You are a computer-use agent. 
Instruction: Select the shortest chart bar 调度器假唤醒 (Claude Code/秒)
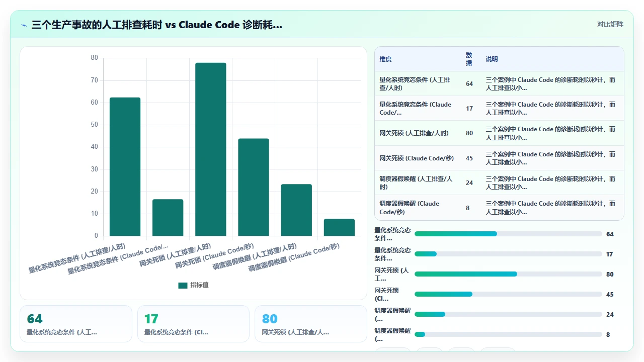pos(339,227)
